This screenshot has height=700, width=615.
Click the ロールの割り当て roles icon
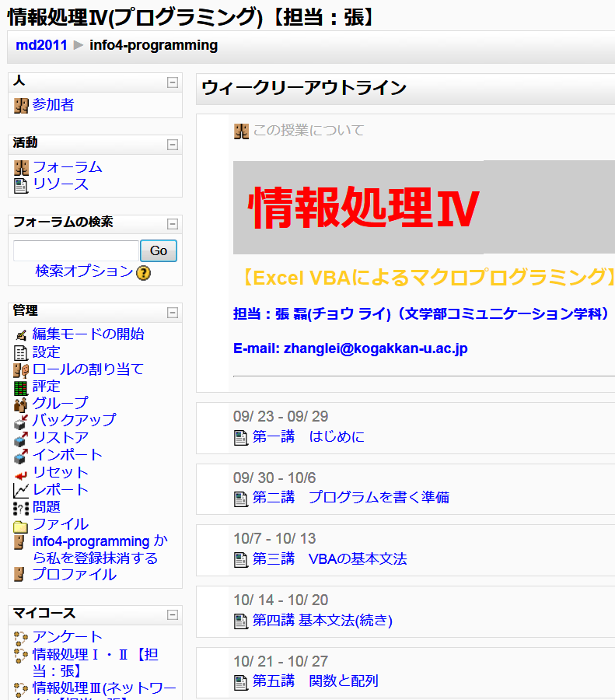[x=21, y=370]
